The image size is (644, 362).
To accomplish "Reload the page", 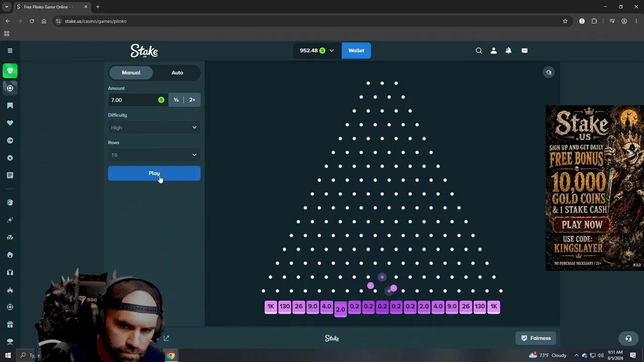I will (x=32, y=21).
